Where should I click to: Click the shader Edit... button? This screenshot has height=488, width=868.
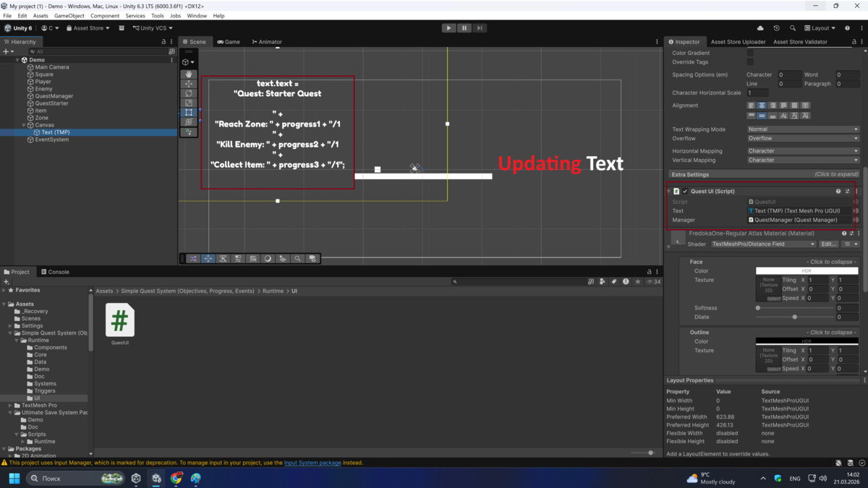(829, 244)
